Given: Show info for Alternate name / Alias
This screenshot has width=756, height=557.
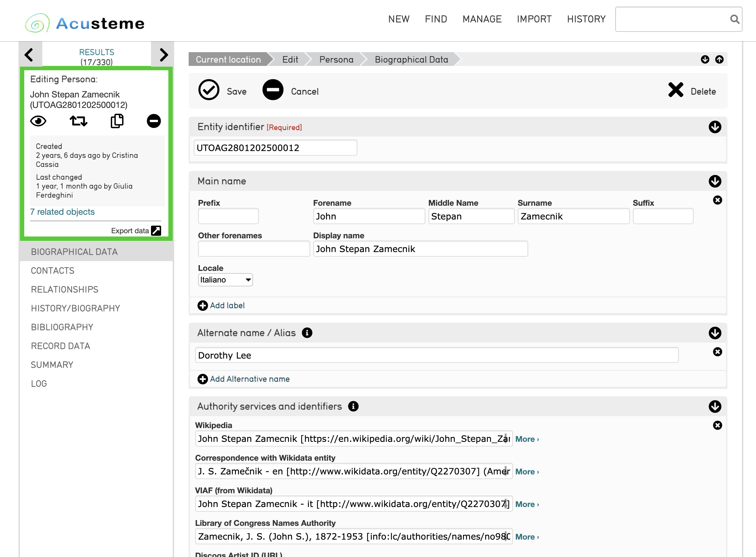Looking at the screenshot, I should (x=307, y=333).
